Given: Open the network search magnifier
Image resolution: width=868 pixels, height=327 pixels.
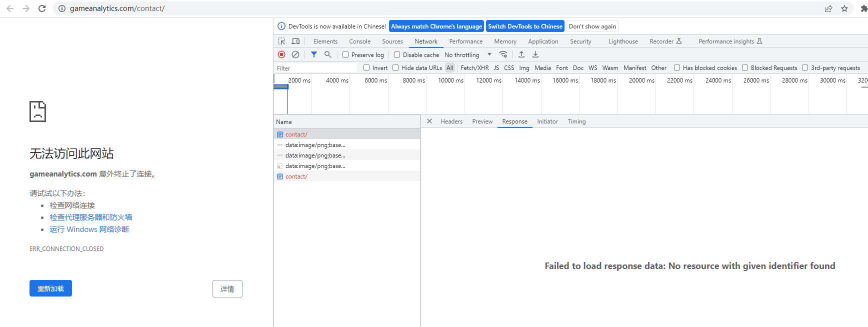Looking at the screenshot, I should [x=328, y=54].
